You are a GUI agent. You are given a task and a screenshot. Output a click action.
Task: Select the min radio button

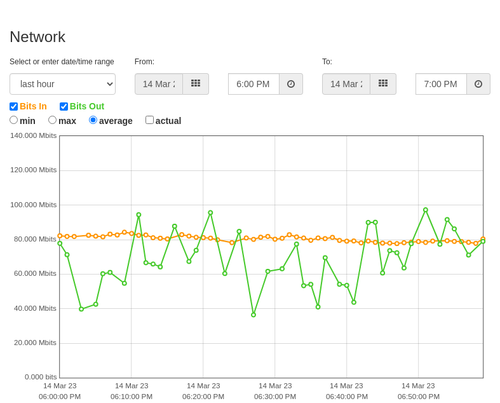(x=14, y=120)
